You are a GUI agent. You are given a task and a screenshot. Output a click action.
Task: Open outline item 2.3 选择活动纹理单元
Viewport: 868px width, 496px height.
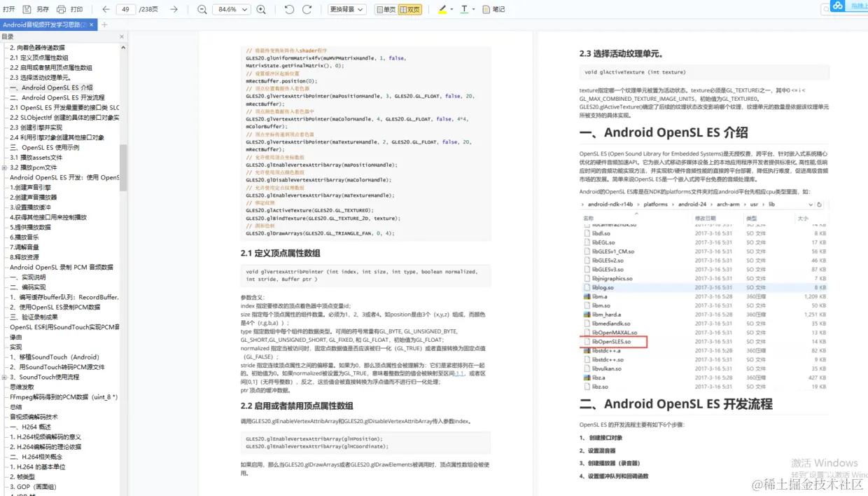[40, 78]
